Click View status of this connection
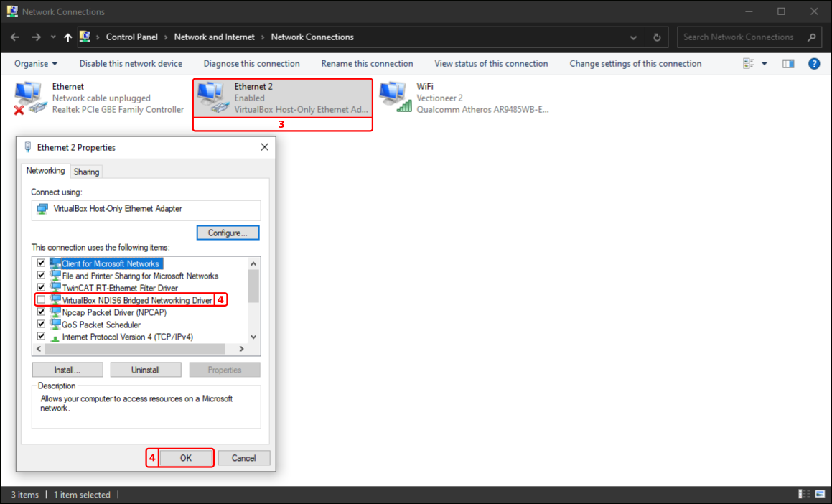This screenshot has height=504, width=832. 491,64
